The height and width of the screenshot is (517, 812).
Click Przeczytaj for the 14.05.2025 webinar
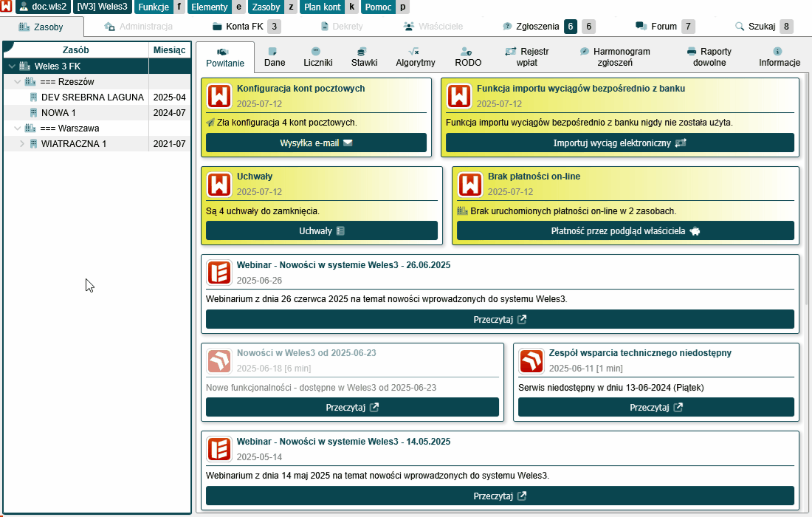click(x=500, y=496)
